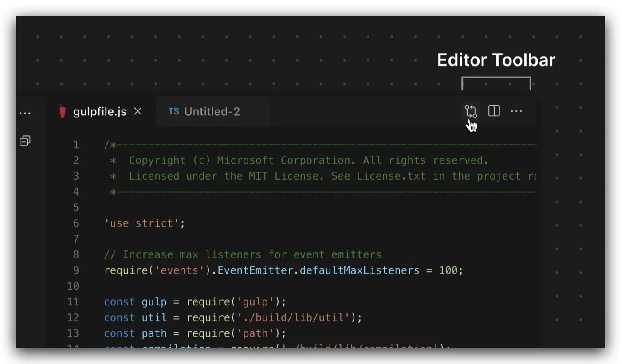Switch to the Untitled-2 tab

tap(212, 112)
